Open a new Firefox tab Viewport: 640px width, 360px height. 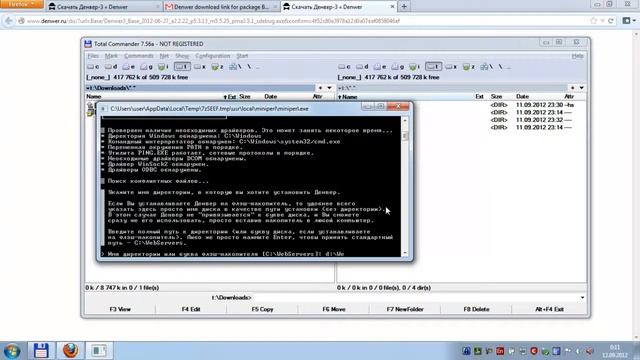coord(404,7)
